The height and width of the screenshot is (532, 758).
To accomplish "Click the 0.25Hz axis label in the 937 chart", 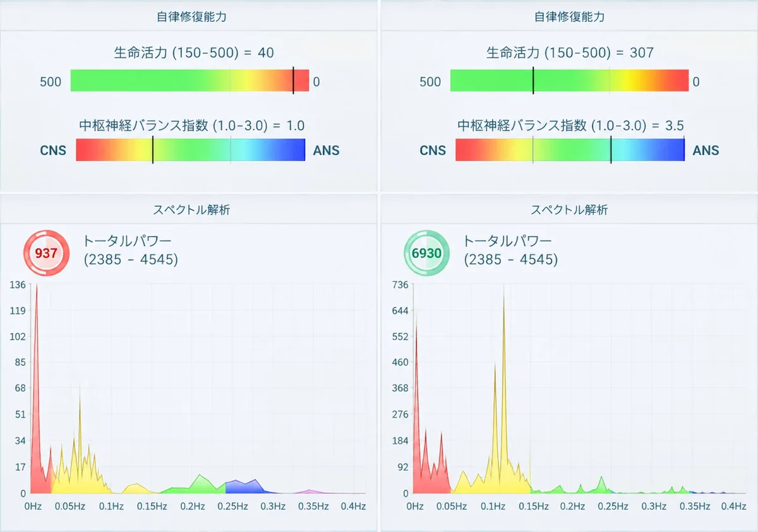I will coord(233,506).
